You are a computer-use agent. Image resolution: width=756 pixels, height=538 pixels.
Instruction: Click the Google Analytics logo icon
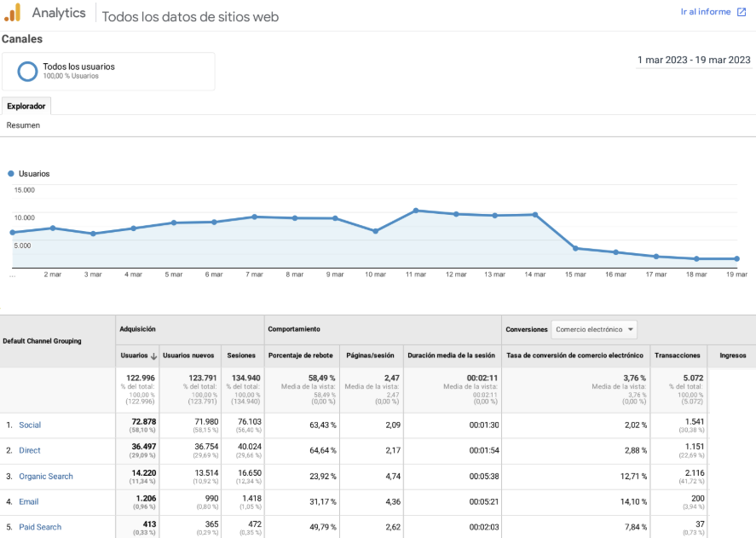[x=12, y=13]
